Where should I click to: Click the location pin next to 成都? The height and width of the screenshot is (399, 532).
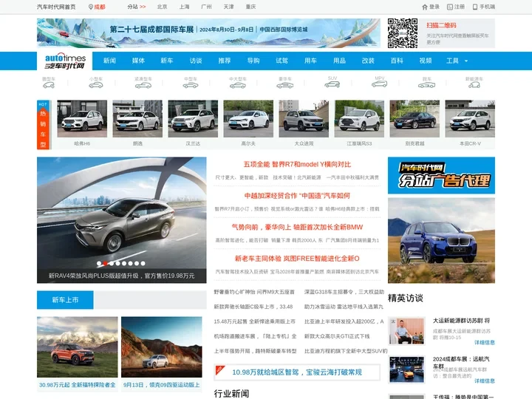pyautogui.click(x=91, y=7)
